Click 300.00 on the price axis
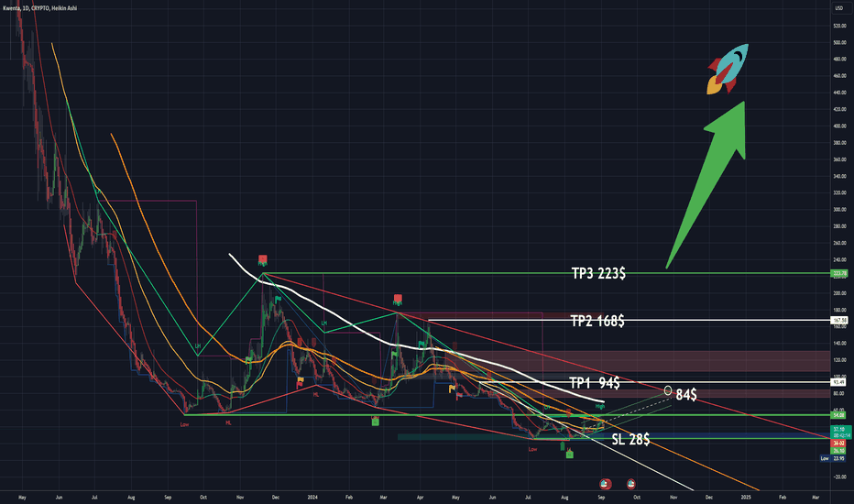The width and height of the screenshot is (854, 504). 839,209
